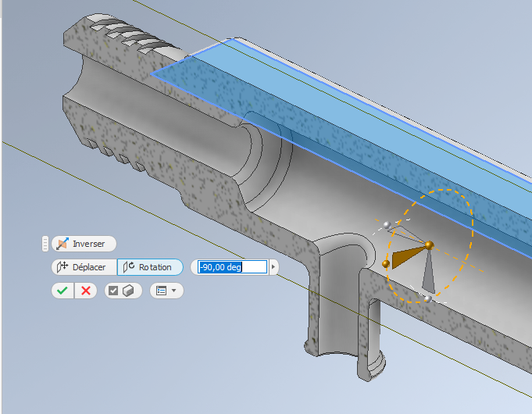The height and width of the screenshot is (414, 532).
Task: Click the Inverser button's flip arrow icon
Action: click(x=62, y=244)
